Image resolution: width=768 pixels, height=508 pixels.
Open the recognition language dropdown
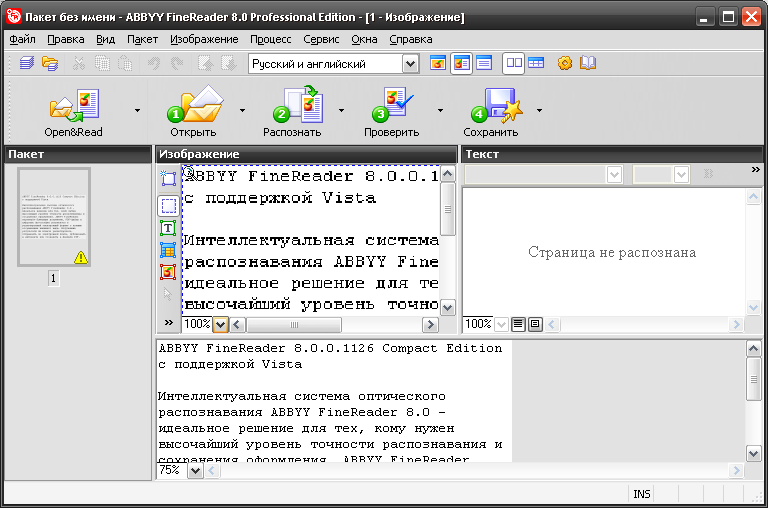tap(410, 64)
